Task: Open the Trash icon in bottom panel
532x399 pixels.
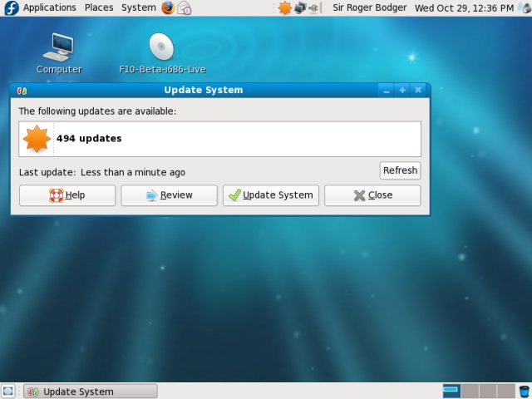Action: point(525,392)
